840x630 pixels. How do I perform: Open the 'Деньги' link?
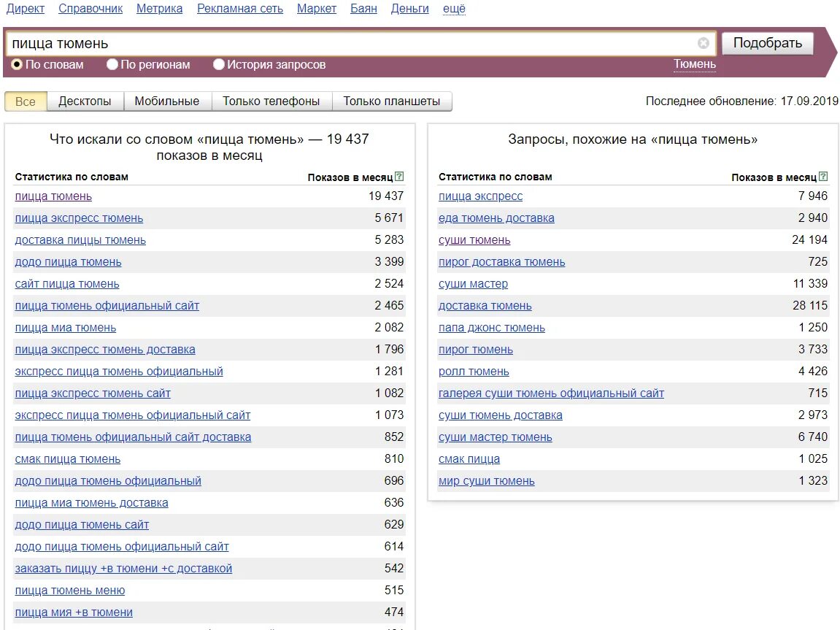(x=410, y=9)
